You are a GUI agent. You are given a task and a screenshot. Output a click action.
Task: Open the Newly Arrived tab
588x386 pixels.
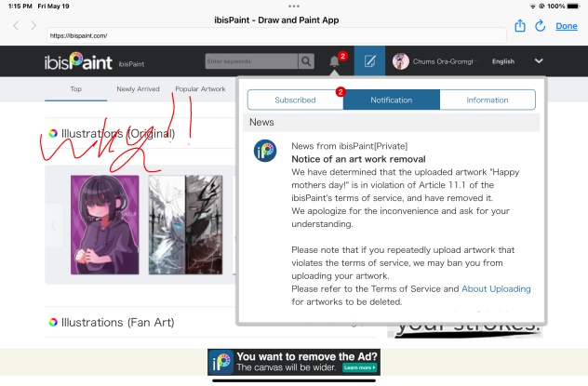[138, 89]
